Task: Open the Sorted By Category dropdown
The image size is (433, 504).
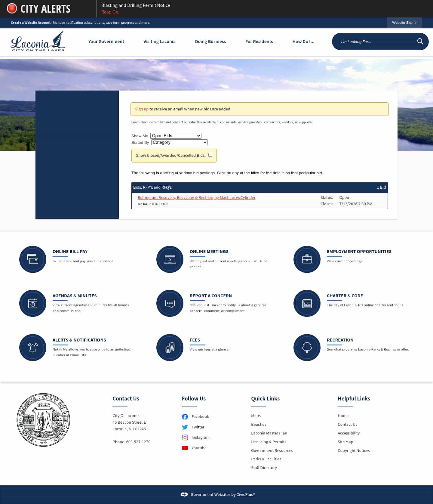Action: pyautogui.click(x=180, y=142)
